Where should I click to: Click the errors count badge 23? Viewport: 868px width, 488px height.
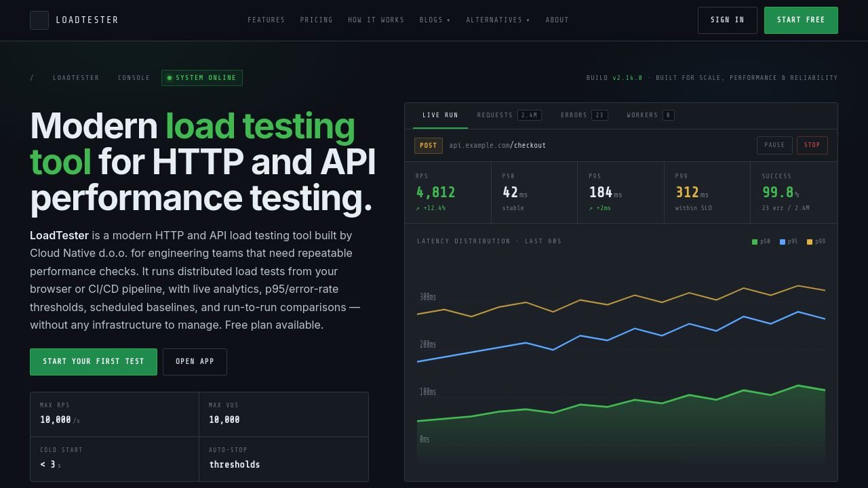point(599,115)
